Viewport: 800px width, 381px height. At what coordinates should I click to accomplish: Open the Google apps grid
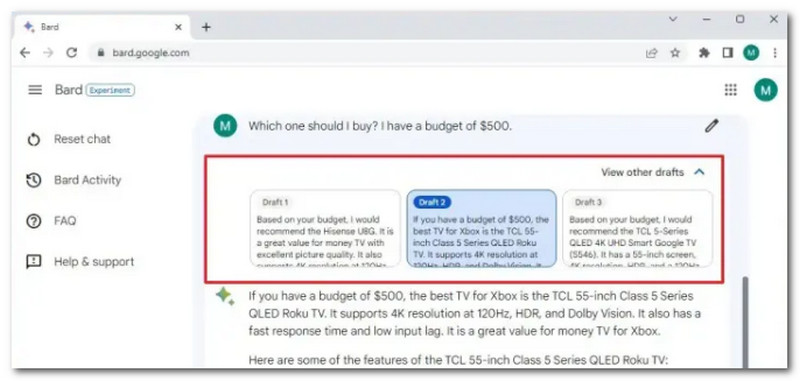[x=731, y=90]
